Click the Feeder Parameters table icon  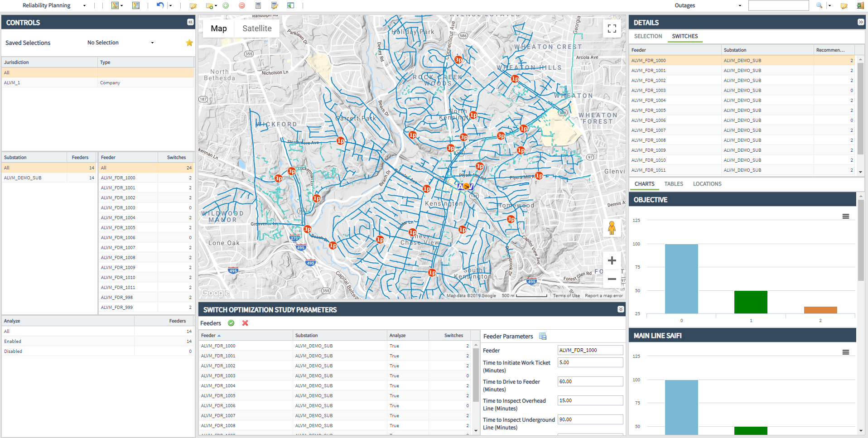click(x=543, y=336)
